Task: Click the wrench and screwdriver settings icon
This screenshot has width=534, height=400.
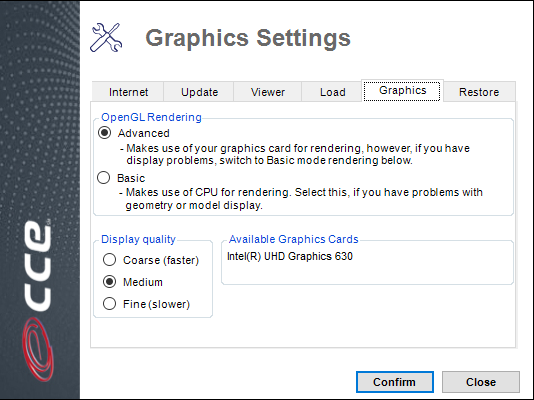Action: point(106,37)
